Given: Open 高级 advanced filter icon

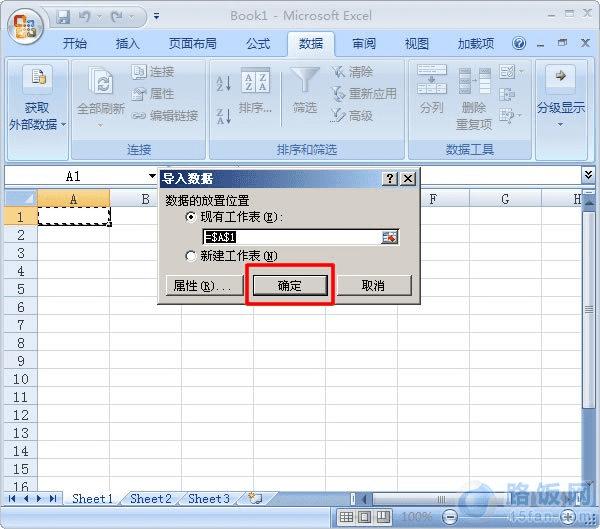Looking at the screenshot, I should click(x=338, y=115).
